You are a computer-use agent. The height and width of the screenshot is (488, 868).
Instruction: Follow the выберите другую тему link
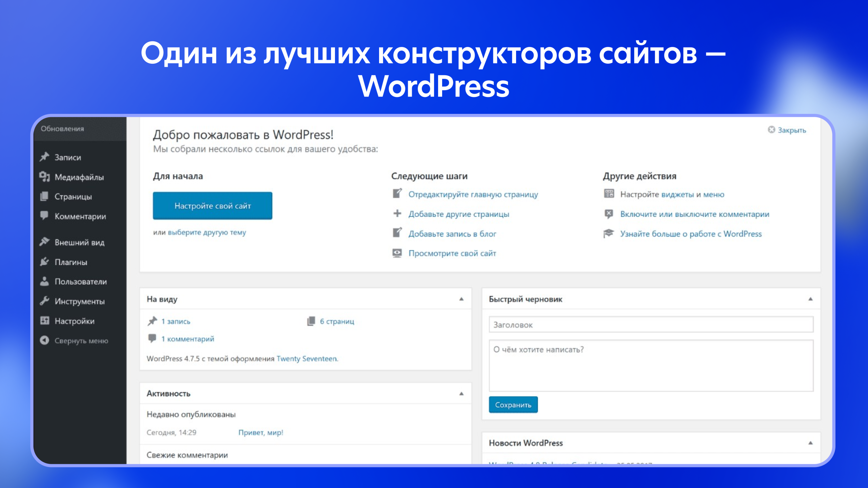207,232
